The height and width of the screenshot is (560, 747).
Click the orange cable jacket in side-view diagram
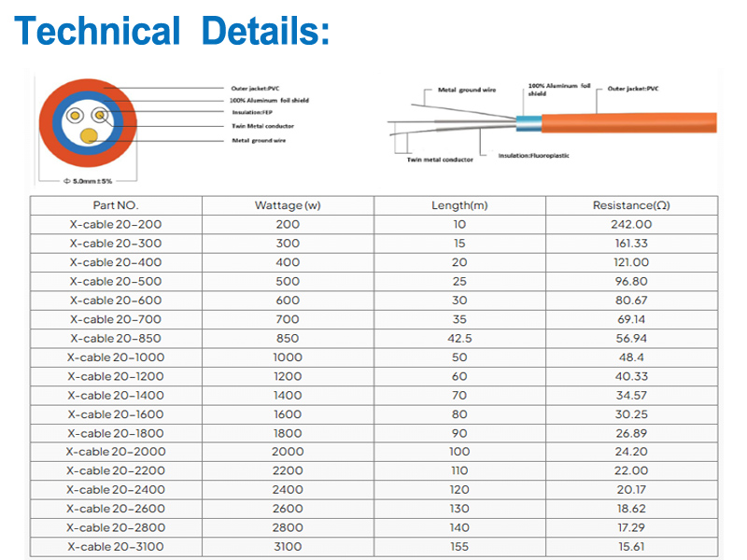(x=635, y=122)
